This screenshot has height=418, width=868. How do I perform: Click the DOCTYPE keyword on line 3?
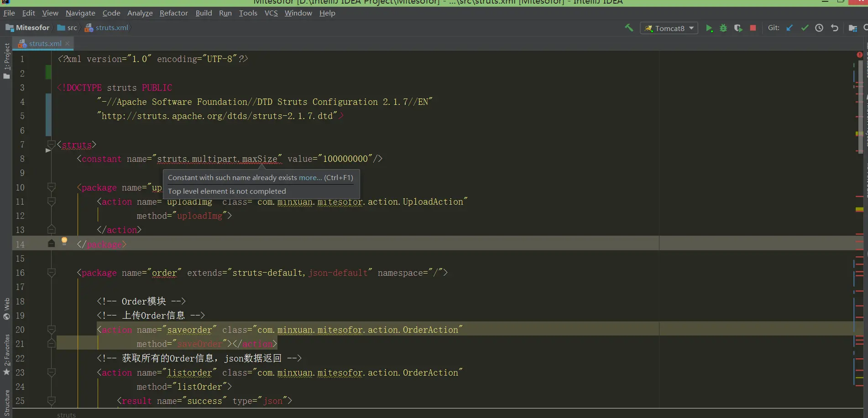(x=84, y=88)
